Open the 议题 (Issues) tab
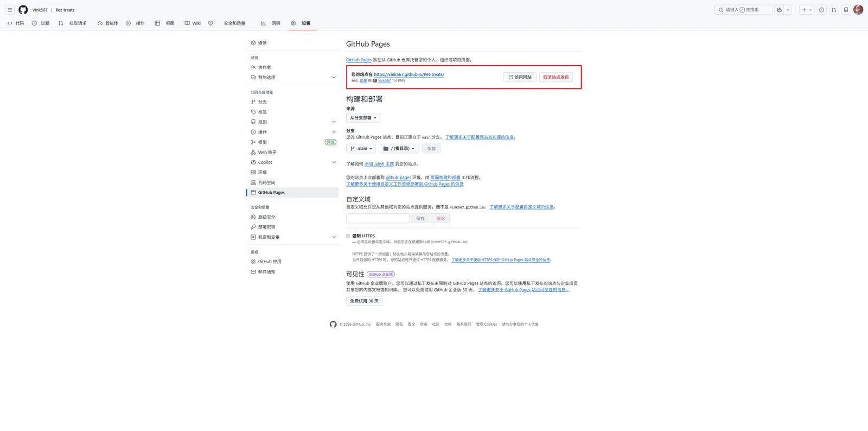 [x=41, y=23]
